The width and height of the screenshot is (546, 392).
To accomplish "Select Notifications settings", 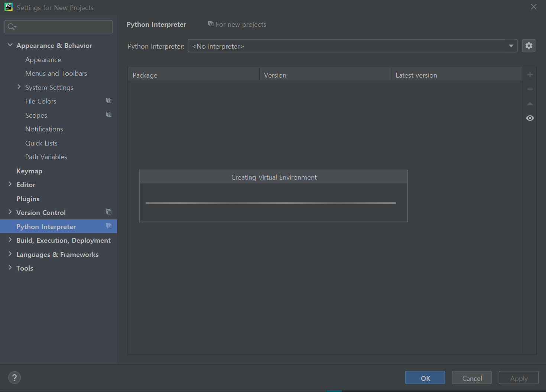I will click(x=44, y=129).
